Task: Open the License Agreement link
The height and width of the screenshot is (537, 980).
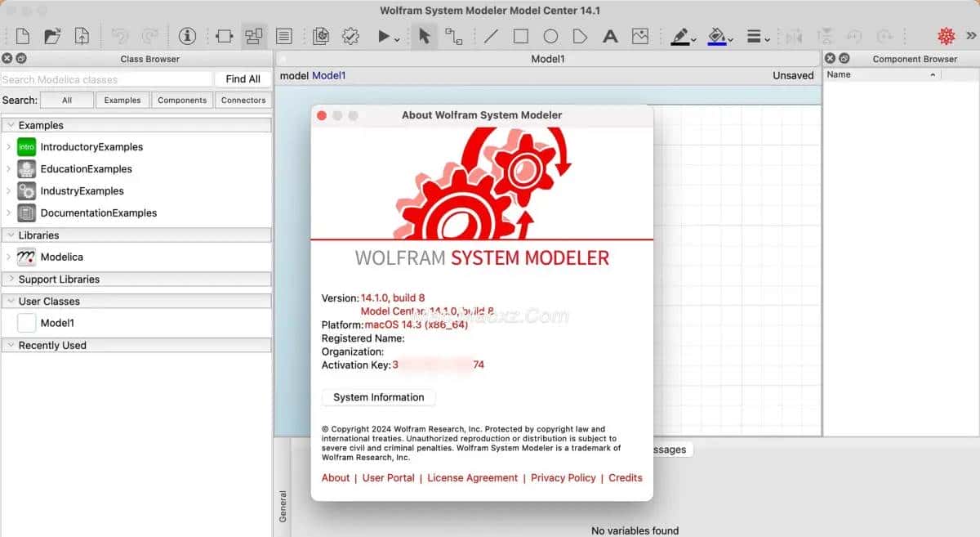Action: click(x=472, y=478)
